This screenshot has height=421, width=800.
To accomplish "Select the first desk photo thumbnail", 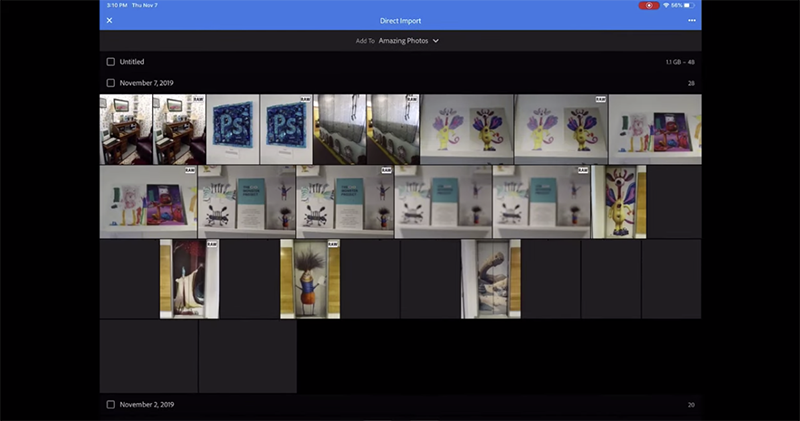I will coord(125,130).
